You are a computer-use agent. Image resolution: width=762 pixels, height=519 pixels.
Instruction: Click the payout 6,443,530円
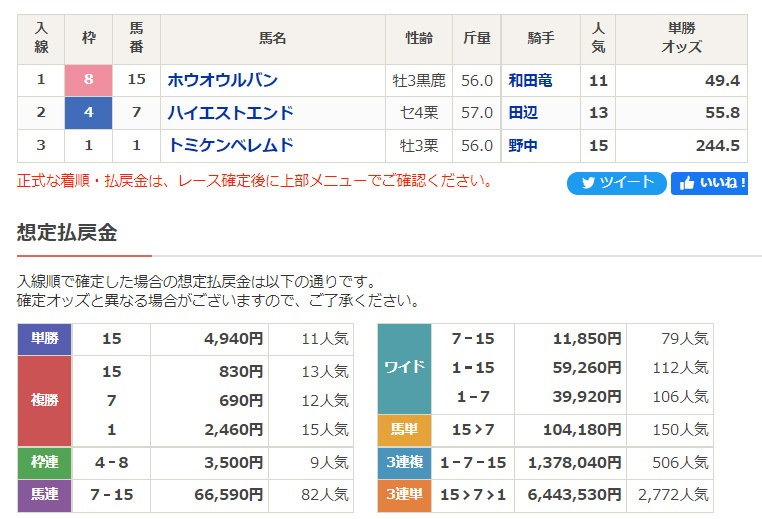(x=574, y=495)
